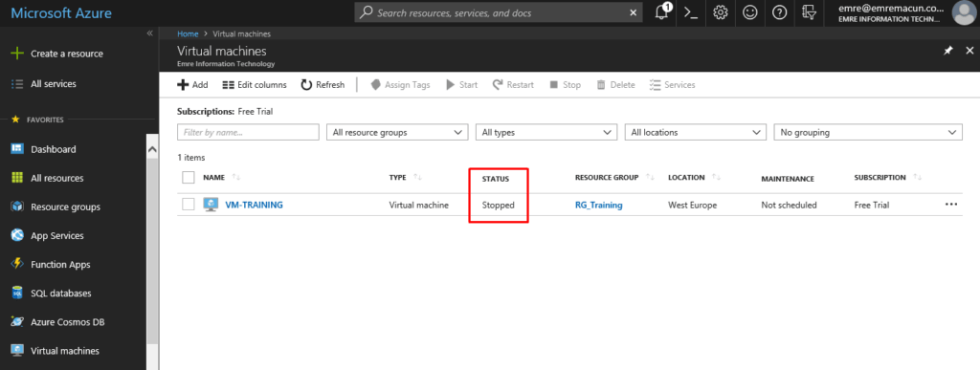The image size is (980, 370).
Task: Click the Delete button in the toolbar
Action: click(615, 85)
